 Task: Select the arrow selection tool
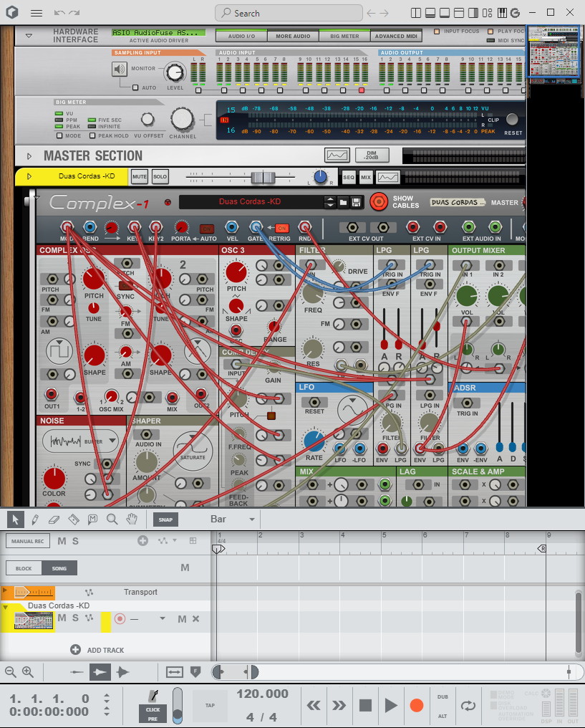[x=15, y=519]
